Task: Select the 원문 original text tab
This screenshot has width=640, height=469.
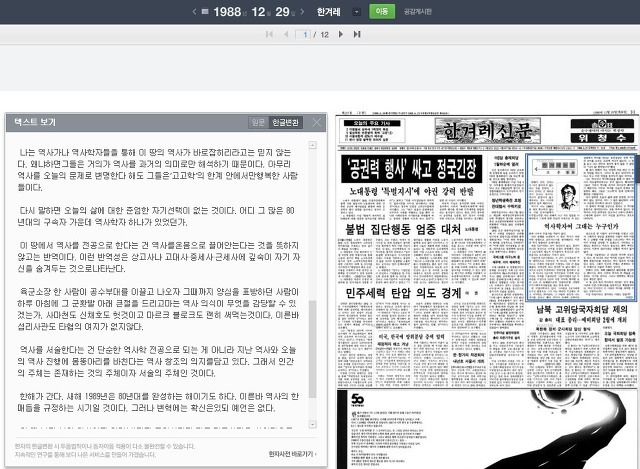Action: [258, 122]
